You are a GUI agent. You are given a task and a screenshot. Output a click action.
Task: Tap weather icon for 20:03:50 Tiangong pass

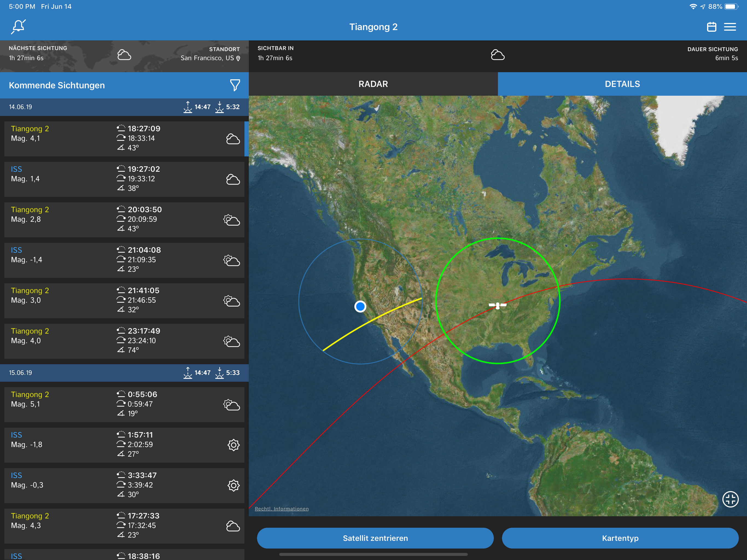coord(232,220)
